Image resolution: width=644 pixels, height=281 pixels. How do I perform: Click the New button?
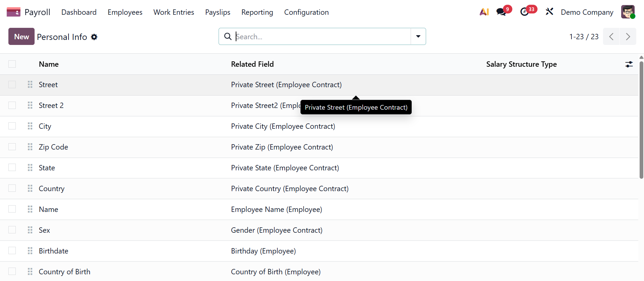point(21,37)
